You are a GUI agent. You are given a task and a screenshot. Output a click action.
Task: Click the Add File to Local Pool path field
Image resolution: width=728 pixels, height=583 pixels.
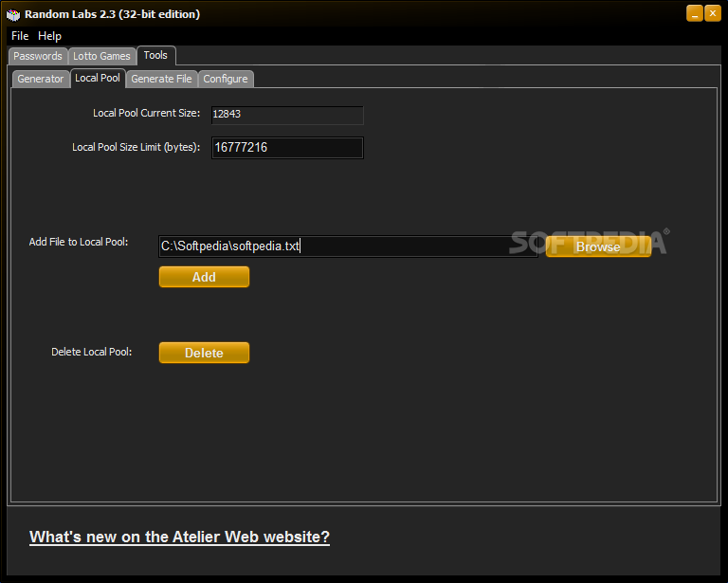(348, 246)
